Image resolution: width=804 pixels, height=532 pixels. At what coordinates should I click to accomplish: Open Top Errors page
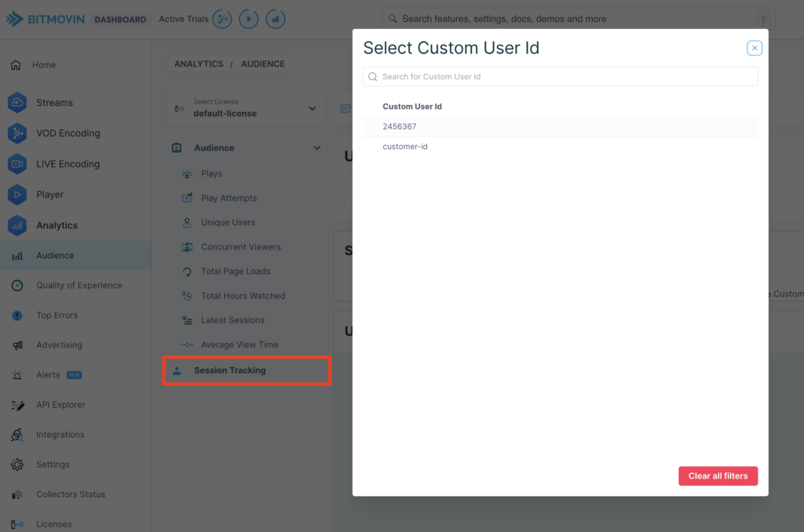point(57,315)
